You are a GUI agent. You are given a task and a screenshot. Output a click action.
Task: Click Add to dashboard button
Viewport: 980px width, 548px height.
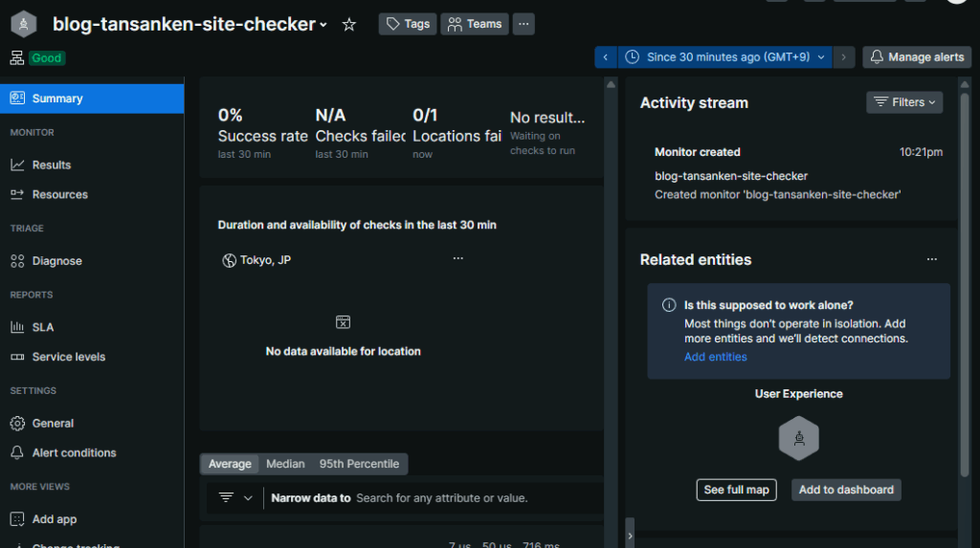[846, 490]
